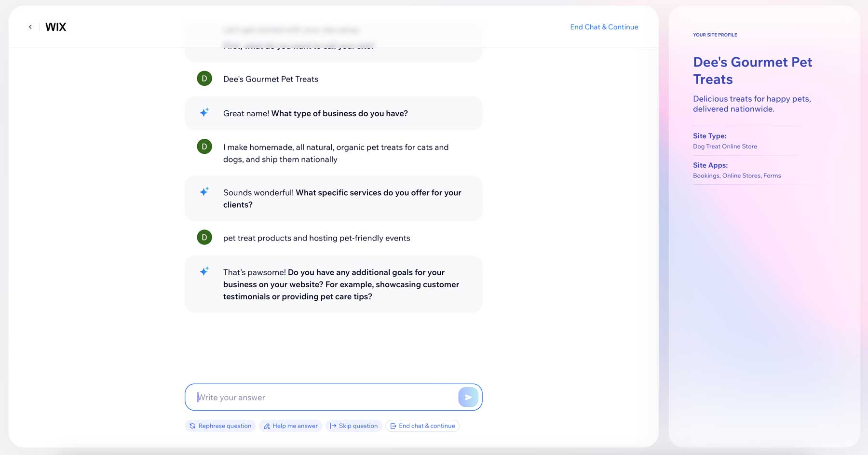Click the WIX logo
Viewport: 868px width, 455px height.
[x=56, y=27]
